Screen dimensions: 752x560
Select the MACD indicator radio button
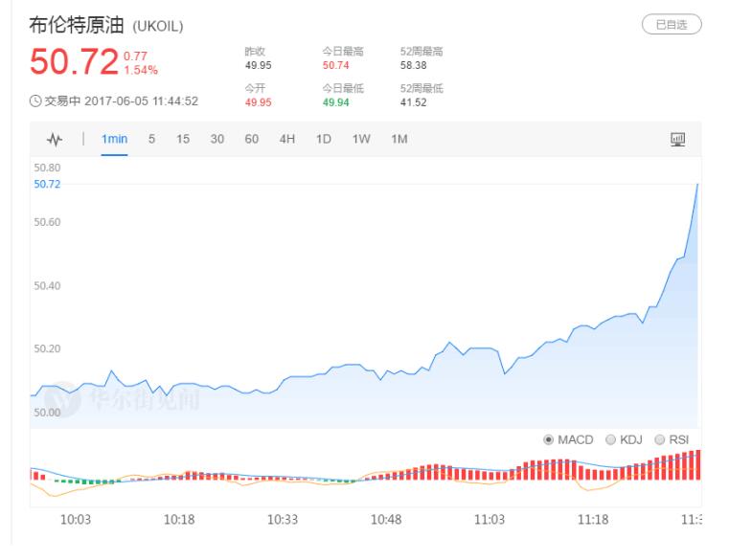click(x=549, y=439)
